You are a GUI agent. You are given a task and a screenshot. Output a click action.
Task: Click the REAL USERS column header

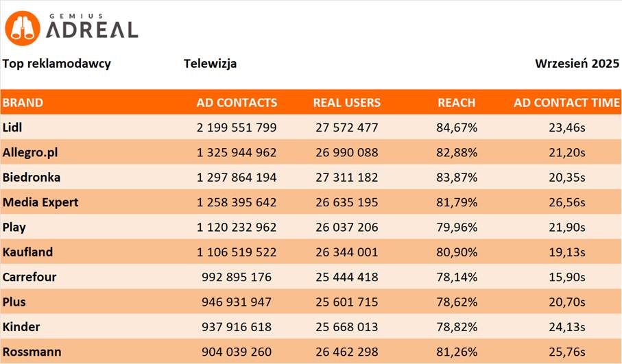coord(346,103)
